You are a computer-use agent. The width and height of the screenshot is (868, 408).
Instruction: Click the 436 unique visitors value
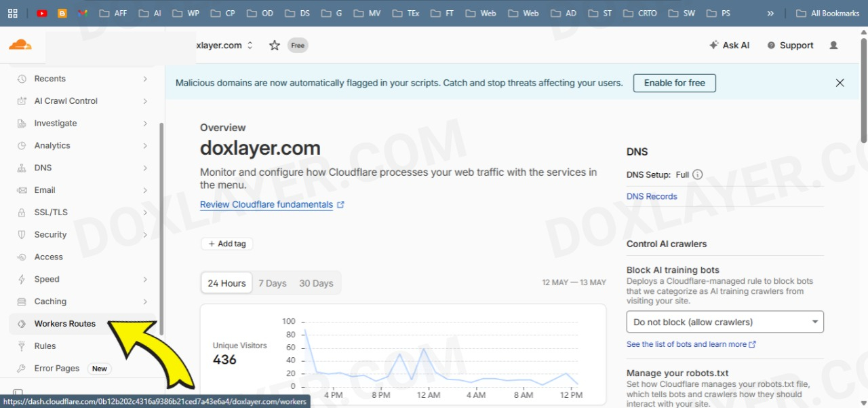224,360
